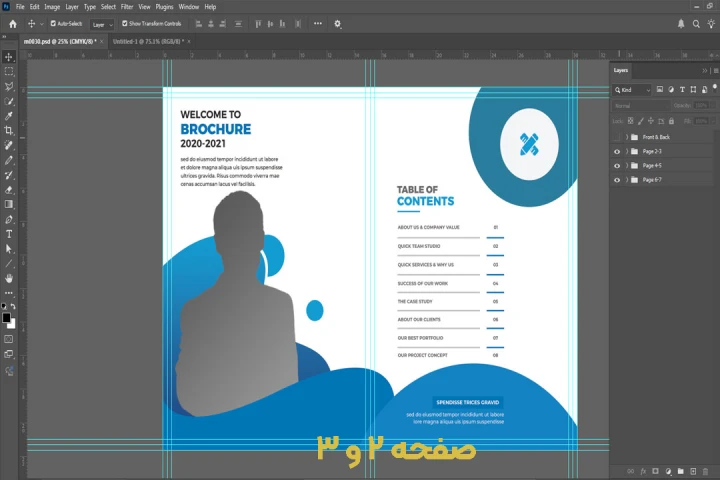Open the options bar gear settings
Viewport: 720px width, 480px height.
[337, 23]
